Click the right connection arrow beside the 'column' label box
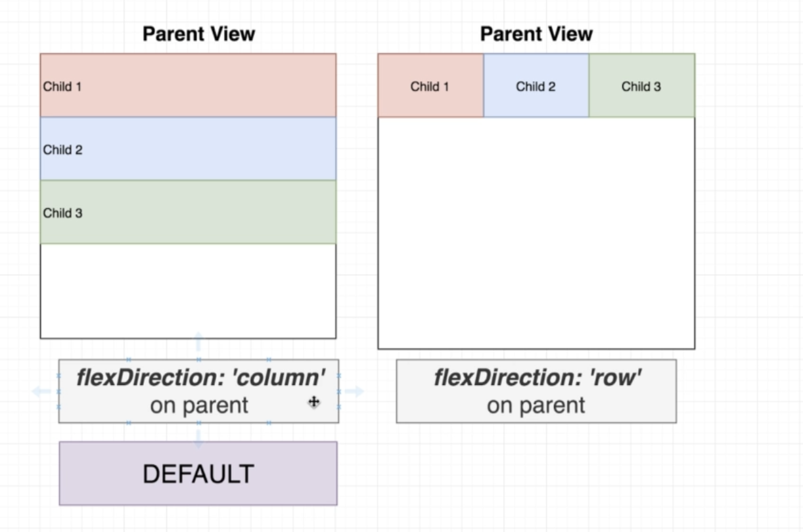Viewport: 803px width, 532px height. coord(355,391)
